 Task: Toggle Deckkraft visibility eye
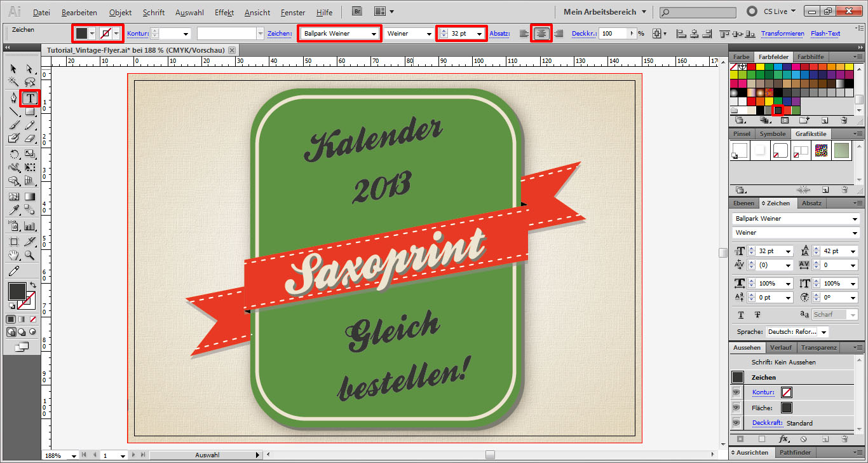pyautogui.click(x=737, y=423)
